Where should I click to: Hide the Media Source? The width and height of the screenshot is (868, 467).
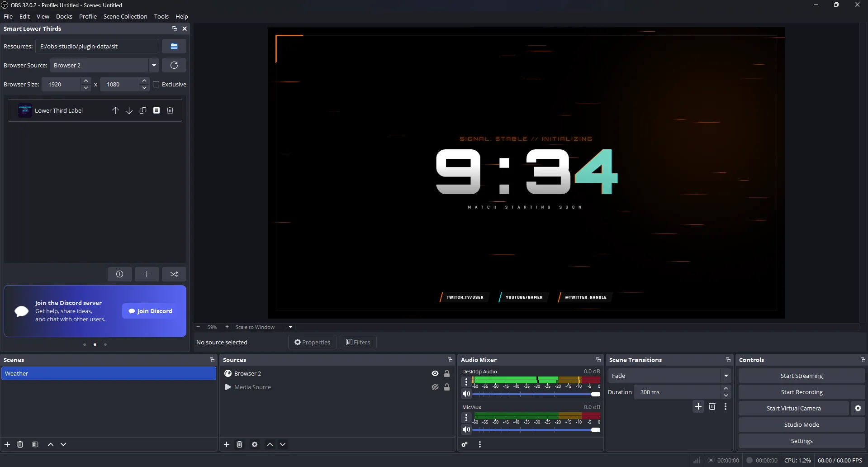click(435, 387)
